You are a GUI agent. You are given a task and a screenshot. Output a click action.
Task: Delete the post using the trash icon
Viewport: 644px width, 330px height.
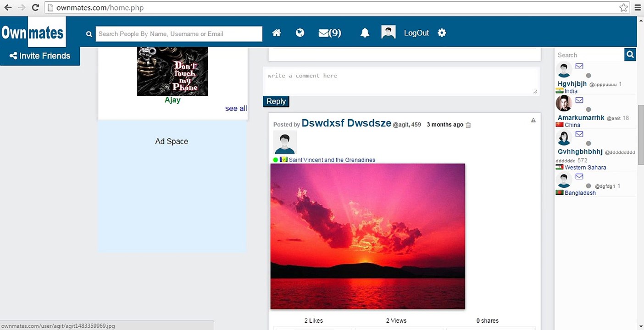[x=468, y=125]
